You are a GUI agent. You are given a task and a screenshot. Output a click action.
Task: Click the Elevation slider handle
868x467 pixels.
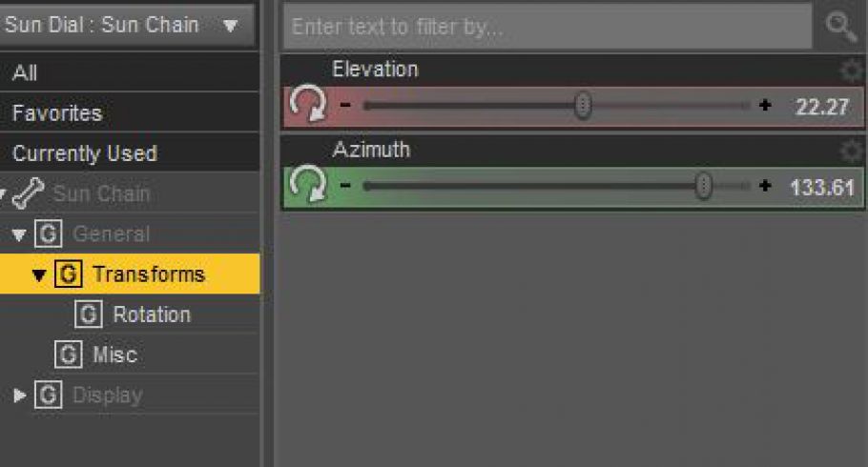584,106
